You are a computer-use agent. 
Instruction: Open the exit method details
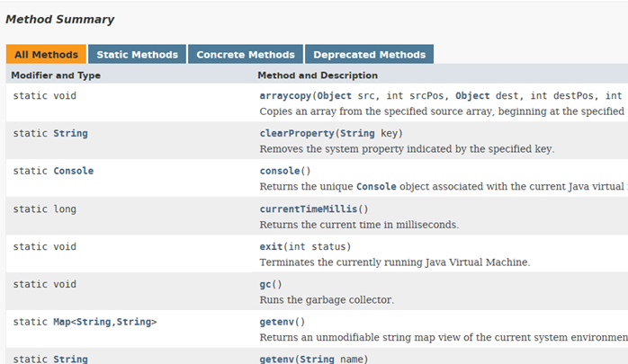[x=272, y=246]
